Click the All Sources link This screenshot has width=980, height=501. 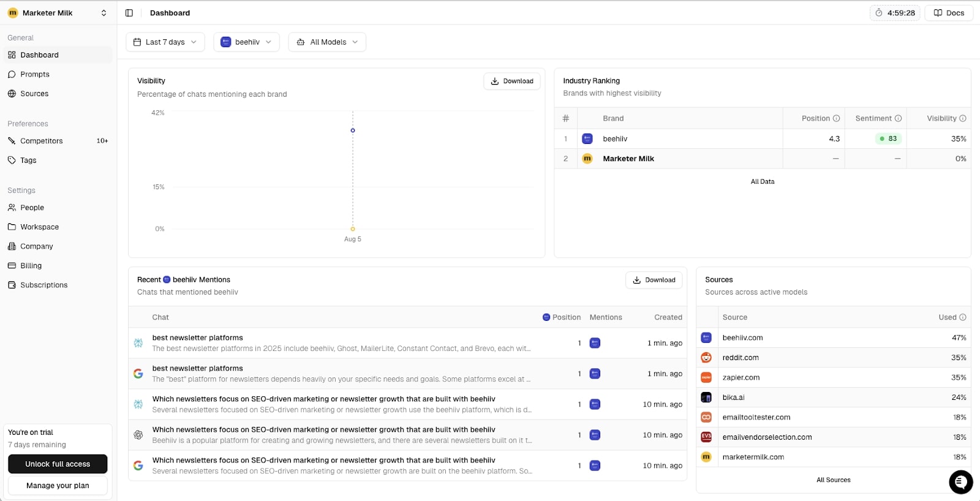pyautogui.click(x=834, y=480)
